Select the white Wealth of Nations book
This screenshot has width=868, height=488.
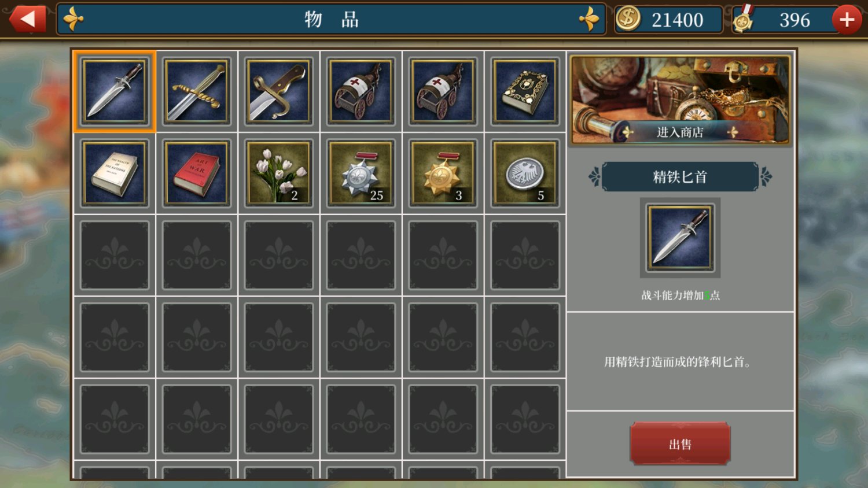(x=115, y=173)
